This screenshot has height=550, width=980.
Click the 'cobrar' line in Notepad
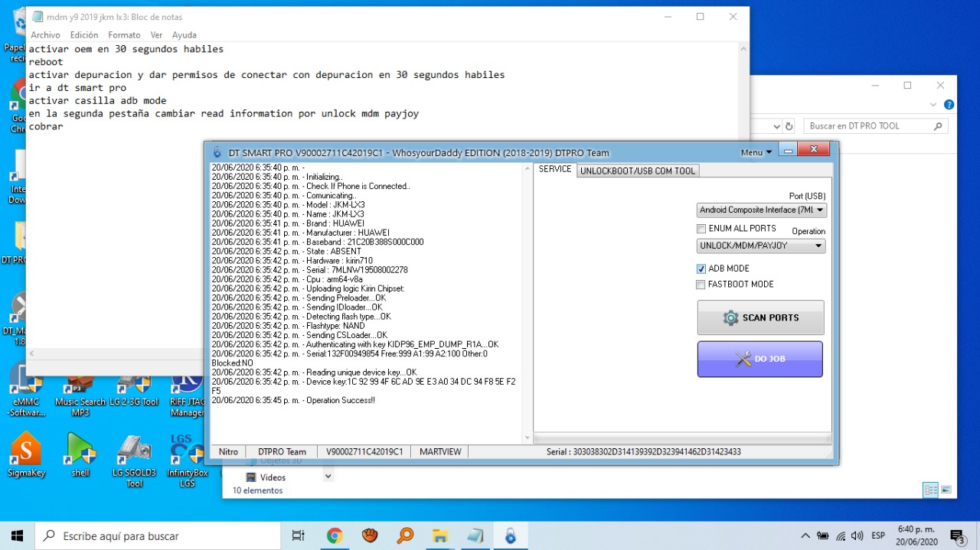(46, 126)
